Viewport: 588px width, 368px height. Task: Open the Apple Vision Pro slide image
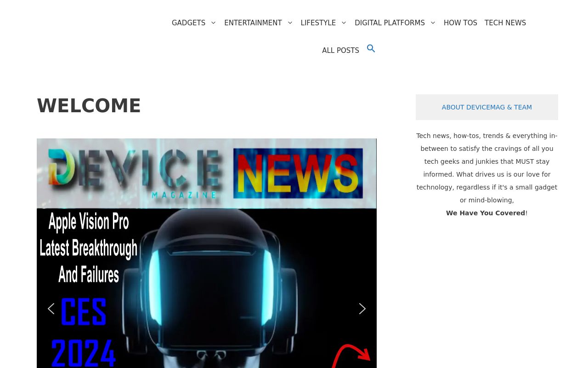tap(207, 253)
